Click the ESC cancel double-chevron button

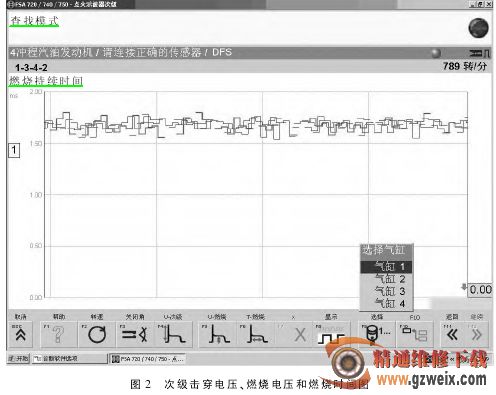click(x=20, y=334)
